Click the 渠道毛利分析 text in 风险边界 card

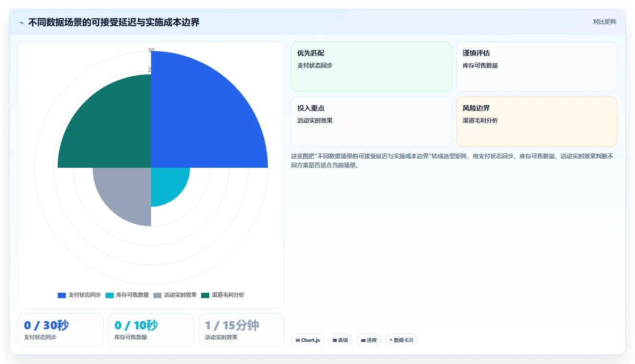[x=480, y=120]
